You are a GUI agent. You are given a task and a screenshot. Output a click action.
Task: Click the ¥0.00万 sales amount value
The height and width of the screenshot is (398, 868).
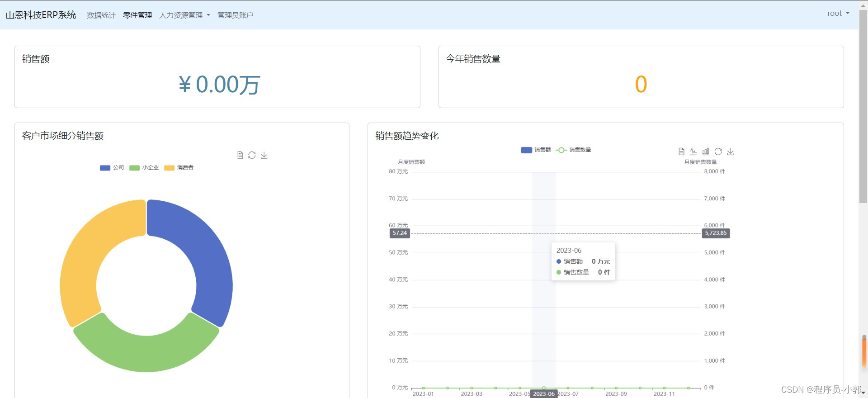click(219, 85)
